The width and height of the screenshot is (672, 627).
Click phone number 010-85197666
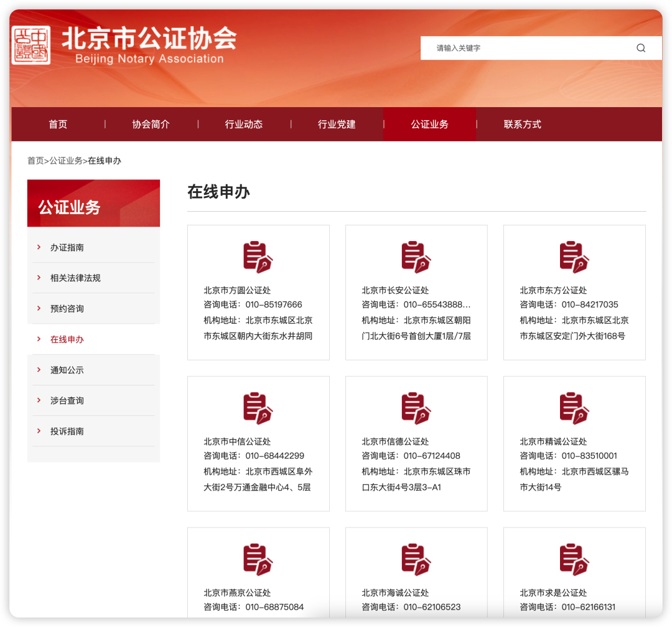pos(274,304)
